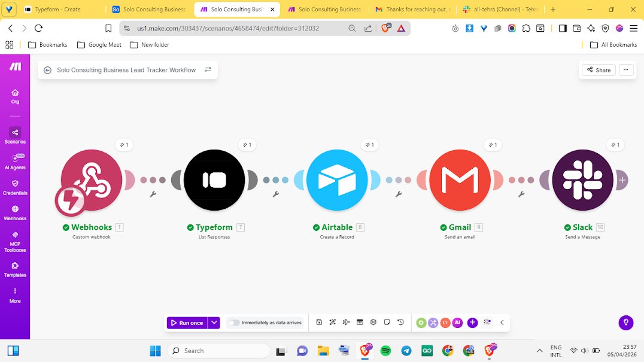
Task: Open the AI tools icon in toolbar
Action: (457, 323)
